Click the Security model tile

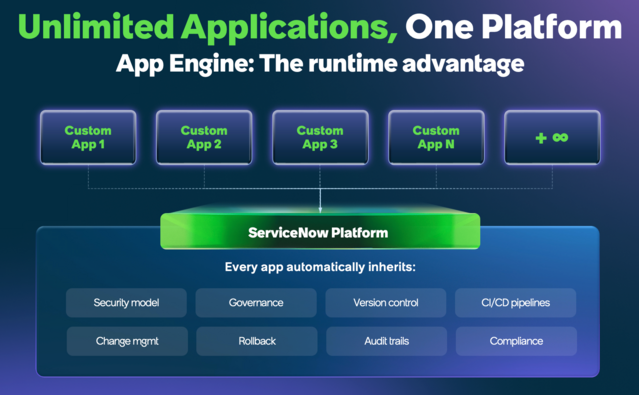coord(126,303)
